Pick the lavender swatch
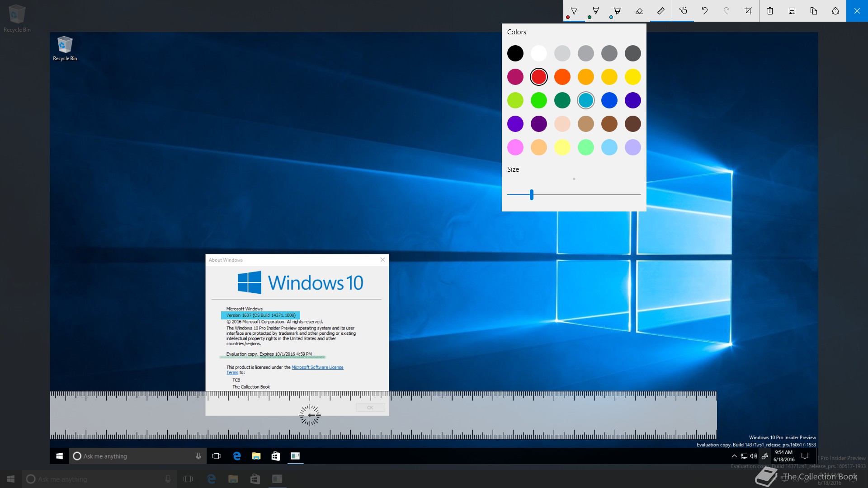 pyautogui.click(x=633, y=147)
